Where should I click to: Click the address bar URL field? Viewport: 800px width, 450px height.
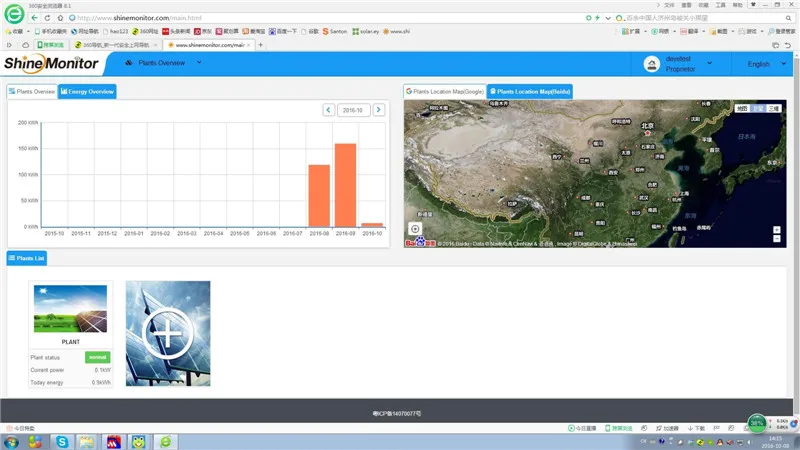327,18
